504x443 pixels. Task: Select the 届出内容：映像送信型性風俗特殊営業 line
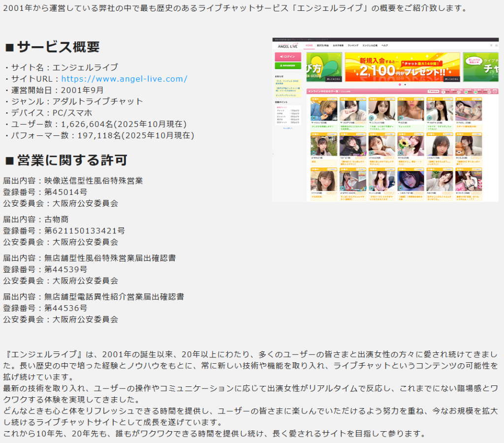pyautogui.click(x=73, y=181)
